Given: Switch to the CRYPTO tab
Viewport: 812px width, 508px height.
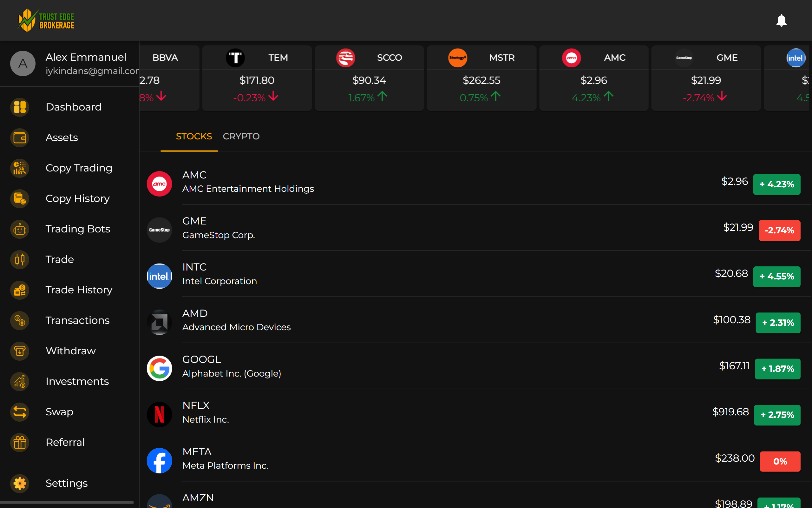Looking at the screenshot, I should tap(241, 137).
